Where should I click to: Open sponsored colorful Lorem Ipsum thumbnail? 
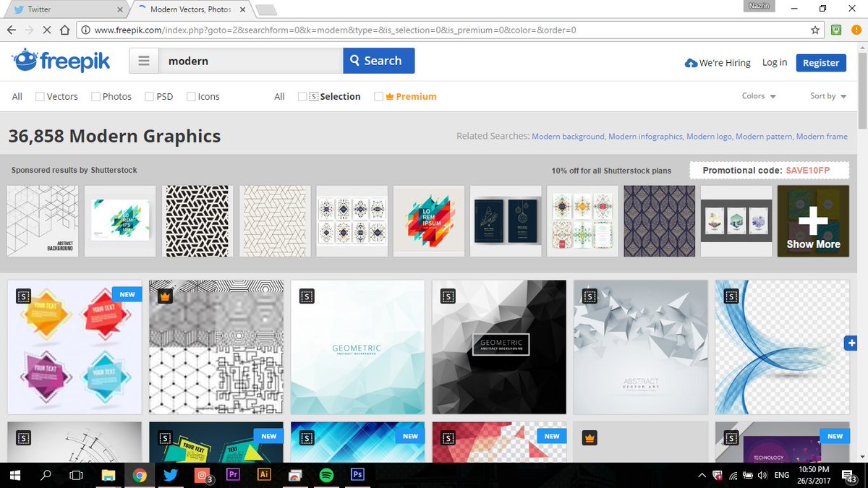[x=428, y=221]
